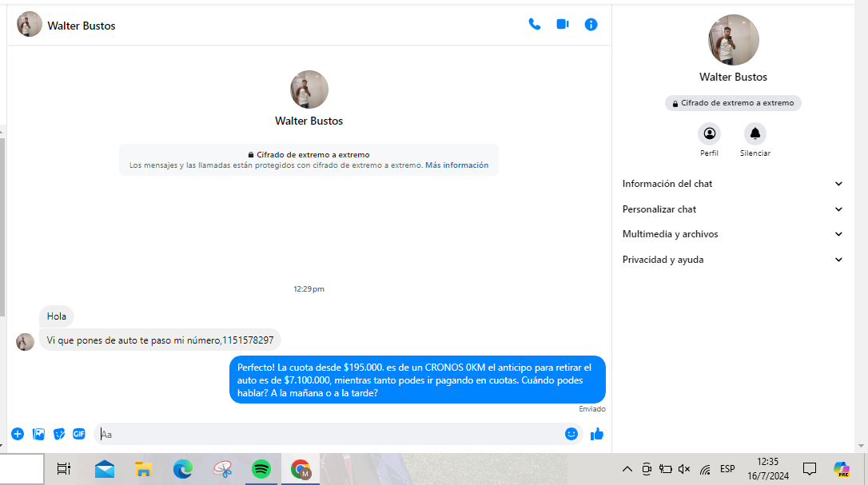
Task: Attach a photo using image icon
Action: click(38, 434)
